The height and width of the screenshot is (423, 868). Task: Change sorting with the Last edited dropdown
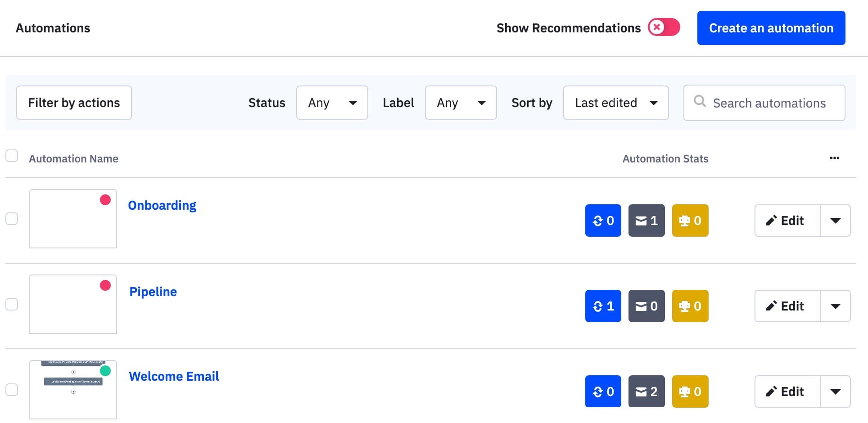pyautogui.click(x=615, y=103)
